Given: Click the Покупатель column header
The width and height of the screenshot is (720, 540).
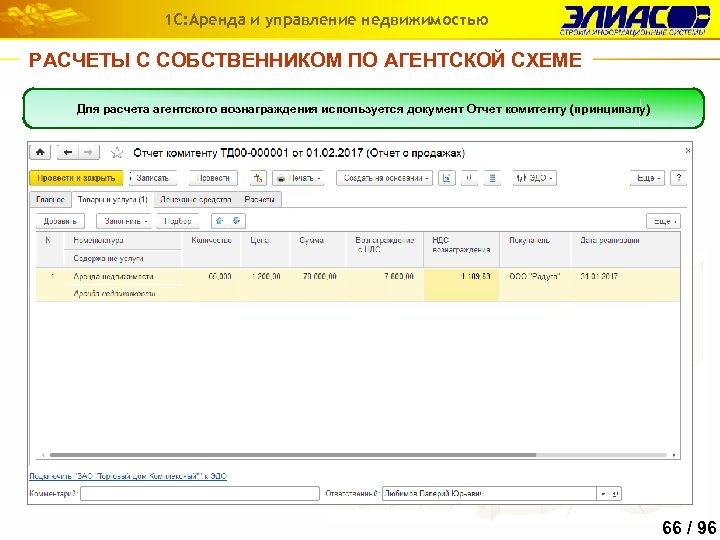Looking at the screenshot, I should click(x=535, y=249).
